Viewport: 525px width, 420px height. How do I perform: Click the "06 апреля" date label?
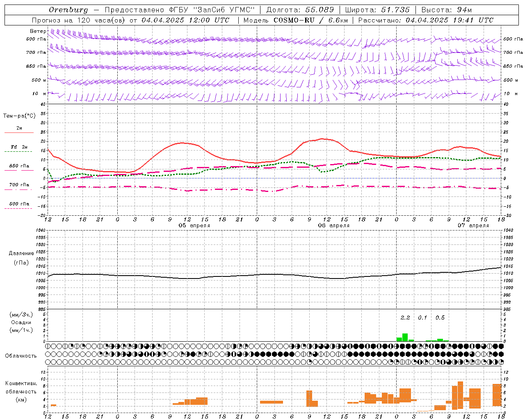tap(334, 226)
